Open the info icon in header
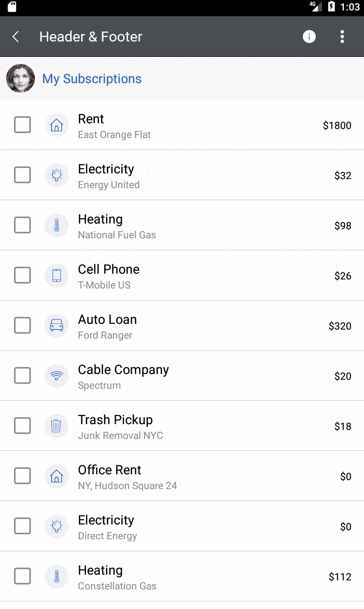 (x=309, y=37)
